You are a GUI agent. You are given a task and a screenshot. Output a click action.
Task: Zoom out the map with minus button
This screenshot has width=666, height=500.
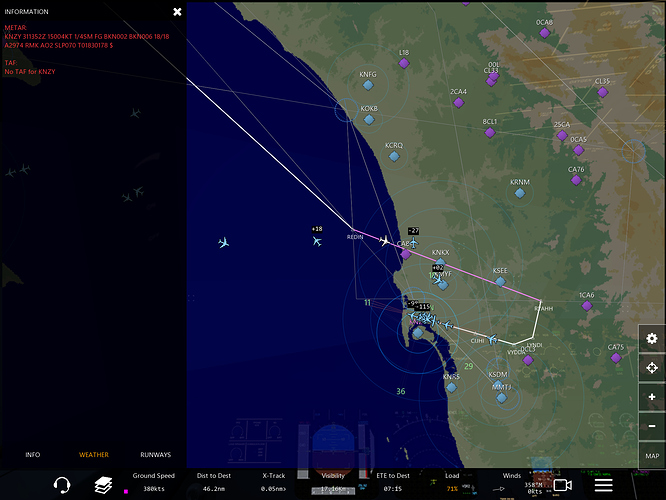[652, 426]
